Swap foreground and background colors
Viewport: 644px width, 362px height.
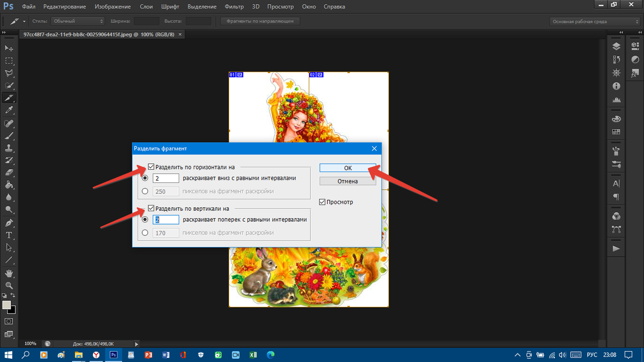(x=13, y=295)
